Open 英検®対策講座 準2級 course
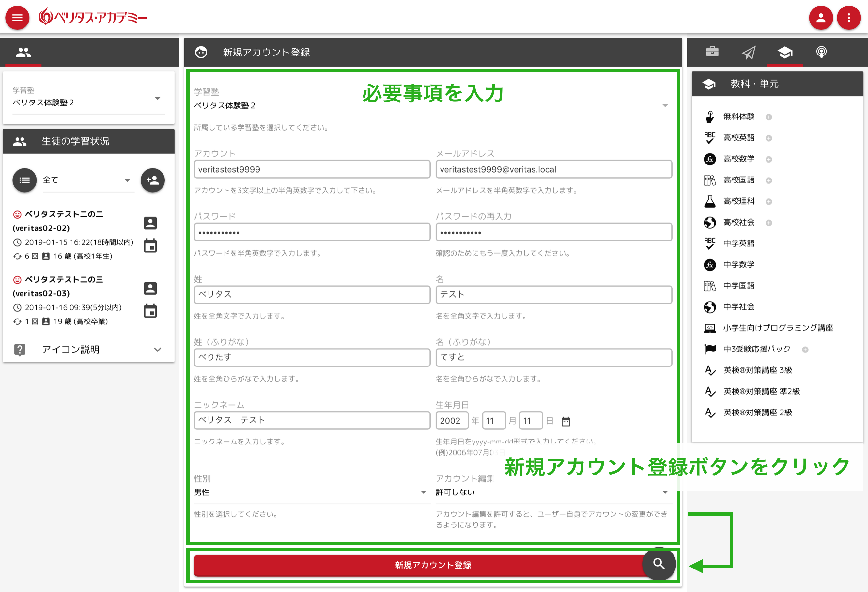This screenshot has height=592, width=868. 761,391
